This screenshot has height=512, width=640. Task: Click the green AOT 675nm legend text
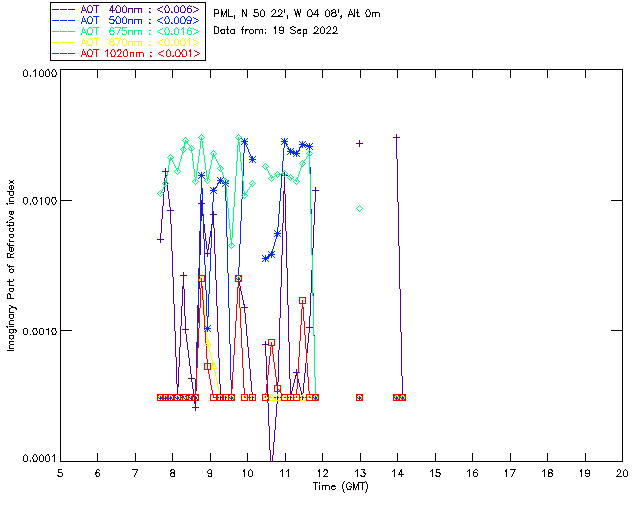click(x=140, y=31)
